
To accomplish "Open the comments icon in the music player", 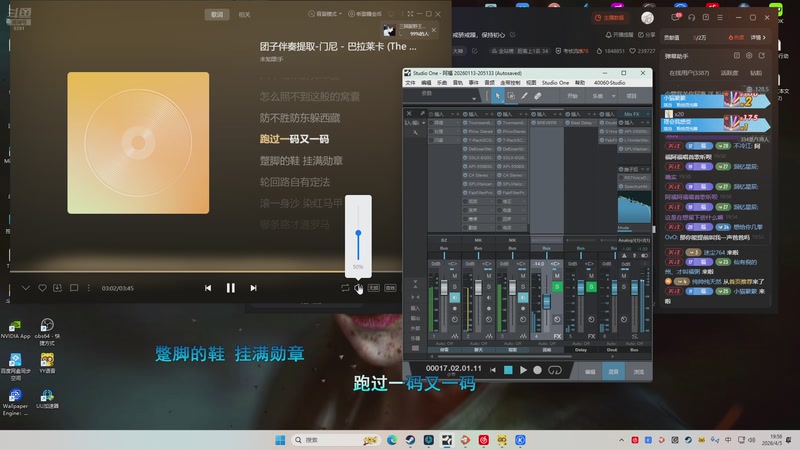I will coord(74,288).
